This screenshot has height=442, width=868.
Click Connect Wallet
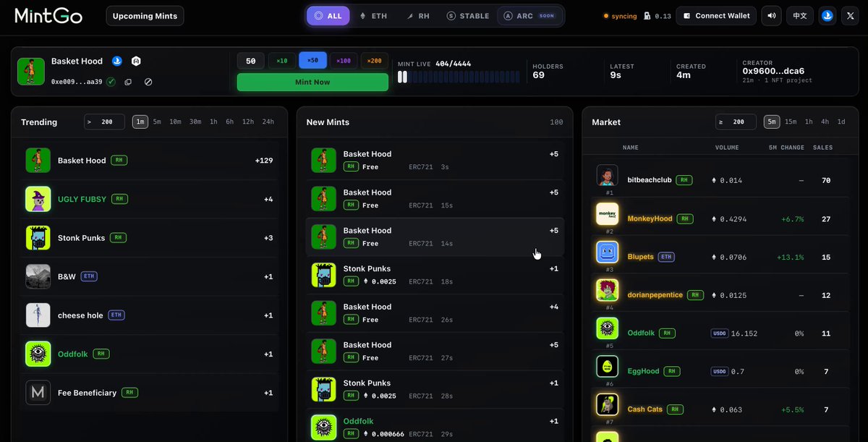(x=716, y=16)
